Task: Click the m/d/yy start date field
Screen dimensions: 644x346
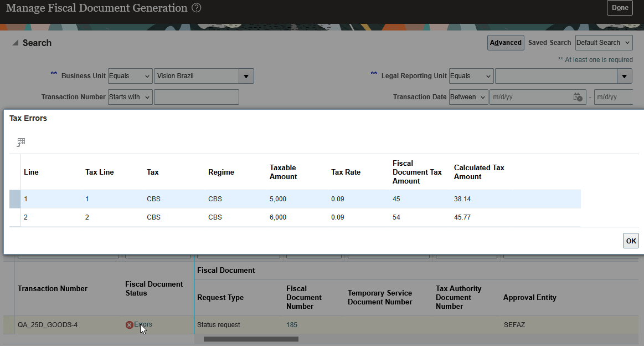Action: pyautogui.click(x=532, y=97)
